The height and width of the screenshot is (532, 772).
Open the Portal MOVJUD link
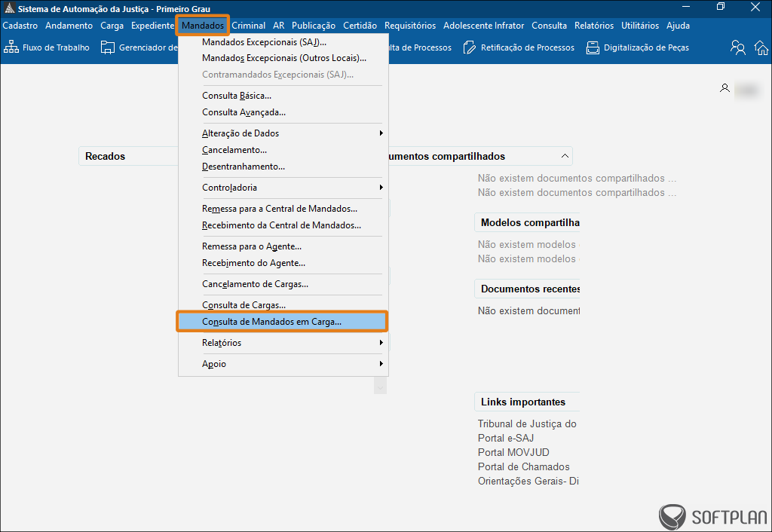coord(513,452)
